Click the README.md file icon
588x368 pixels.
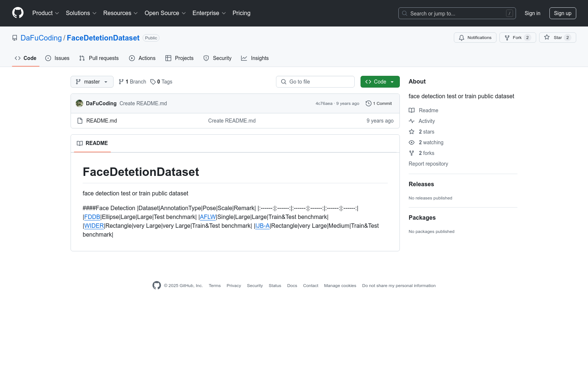point(80,121)
